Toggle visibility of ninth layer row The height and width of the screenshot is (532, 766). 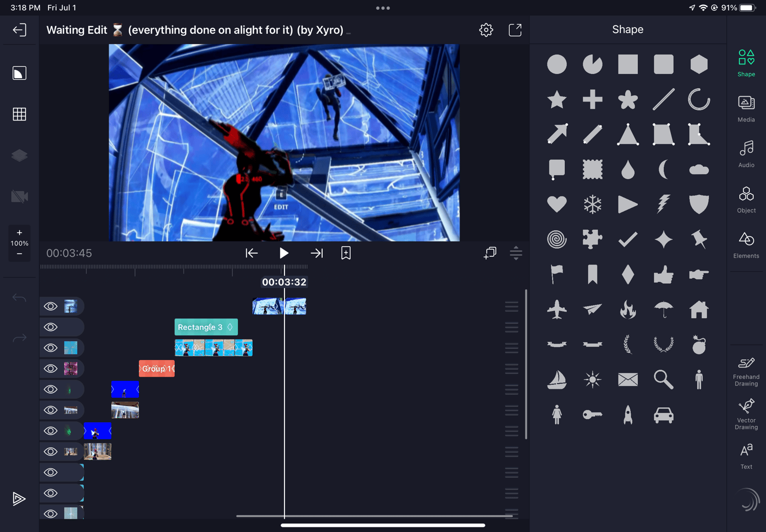coord(51,472)
